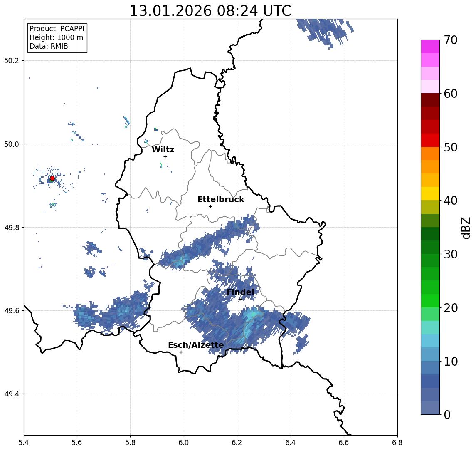This screenshot has width=476, height=451.
Task: Click the Esch/Alzette city label
Action: point(196,345)
